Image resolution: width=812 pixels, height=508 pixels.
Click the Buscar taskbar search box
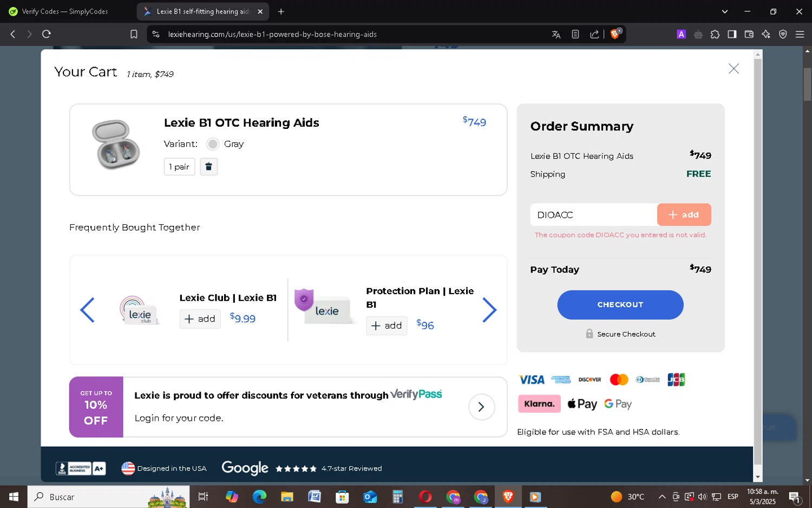108,497
